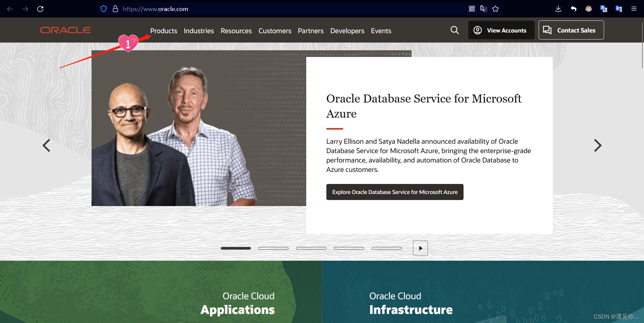Click the blue translate extension icon
The width and height of the screenshot is (644, 323).
(604, 9)
